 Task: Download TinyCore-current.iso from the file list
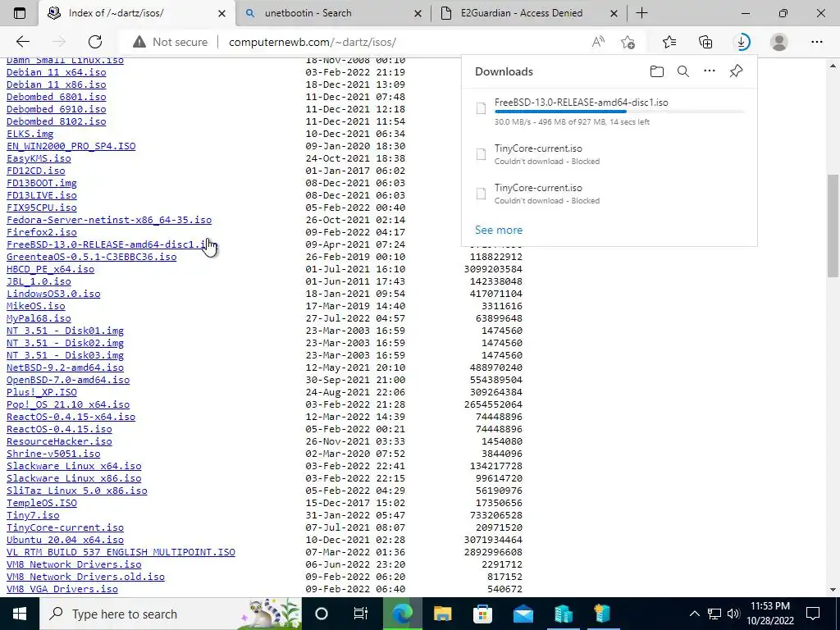[x=65, y=527]
